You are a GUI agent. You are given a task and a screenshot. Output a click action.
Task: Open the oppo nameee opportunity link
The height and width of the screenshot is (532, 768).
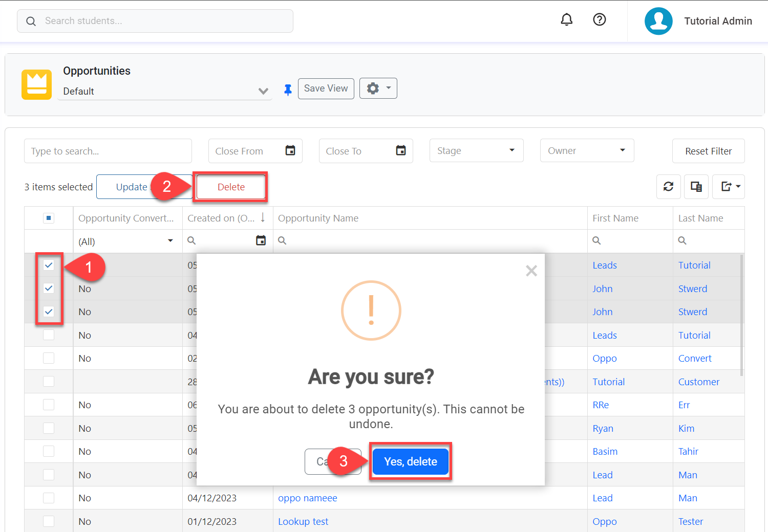[308, 498]
